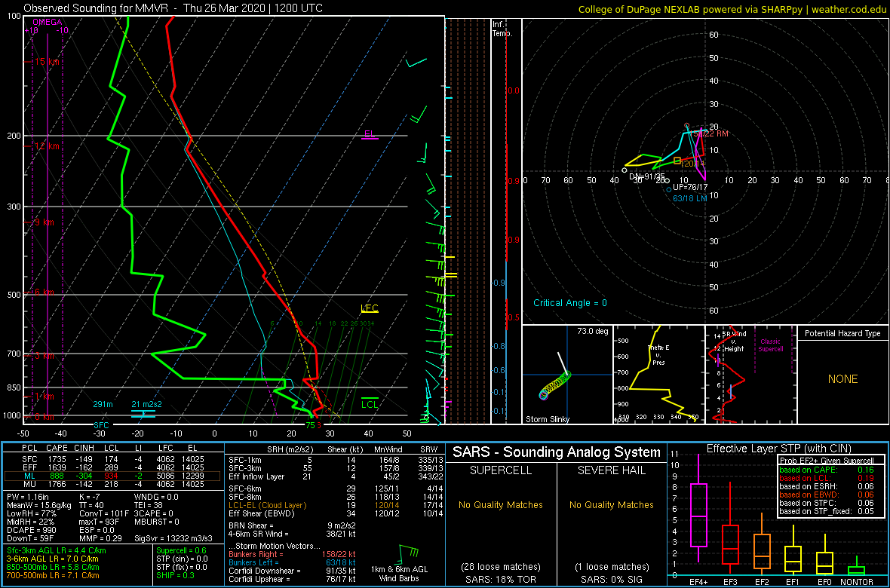The image size is (890, 588).
Task: Click the 'Sfc-3km AGL LR = 4.4 C/km' line
Action: [x=56, y=550]
